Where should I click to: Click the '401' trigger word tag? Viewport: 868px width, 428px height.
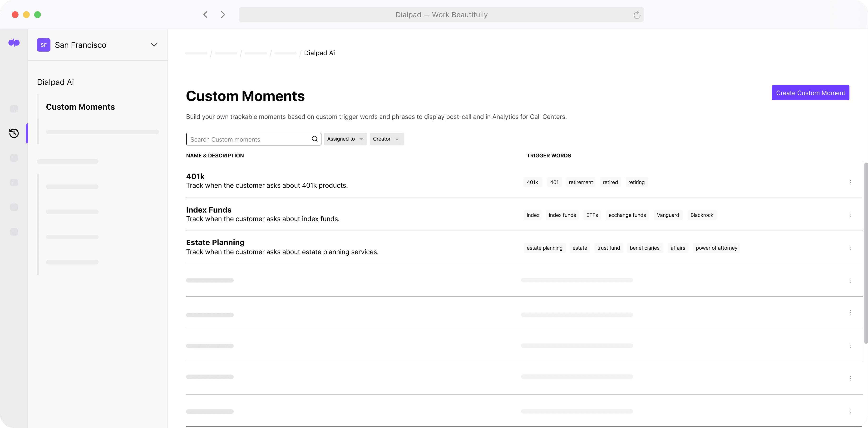(554, 182)
